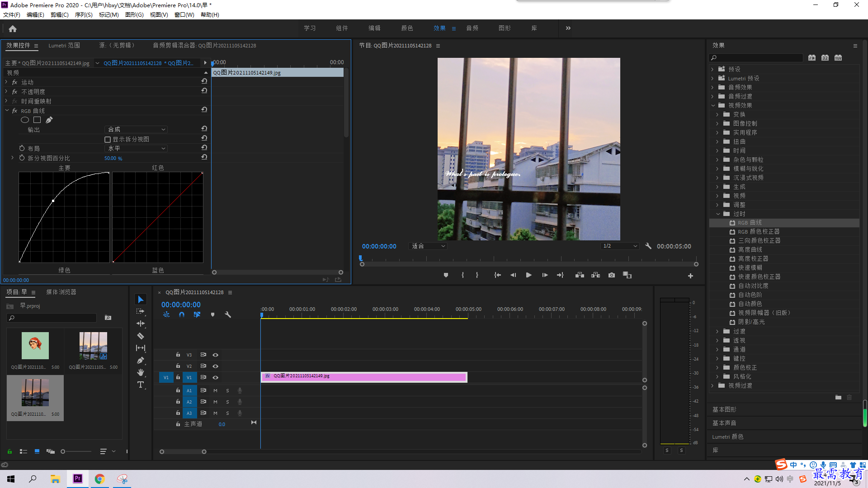
Task: Open button editor plus icon
Action: pyautogui.click(x=690, y=276)
